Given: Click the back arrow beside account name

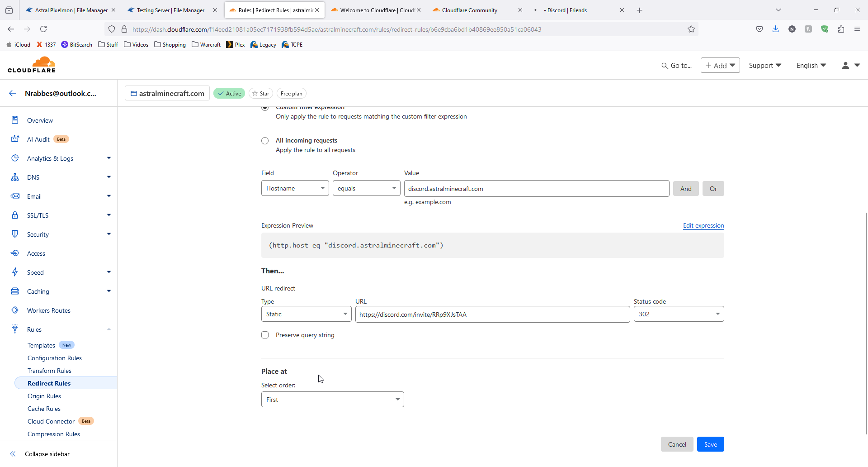Looking at the screenshot, I should 13,94.
